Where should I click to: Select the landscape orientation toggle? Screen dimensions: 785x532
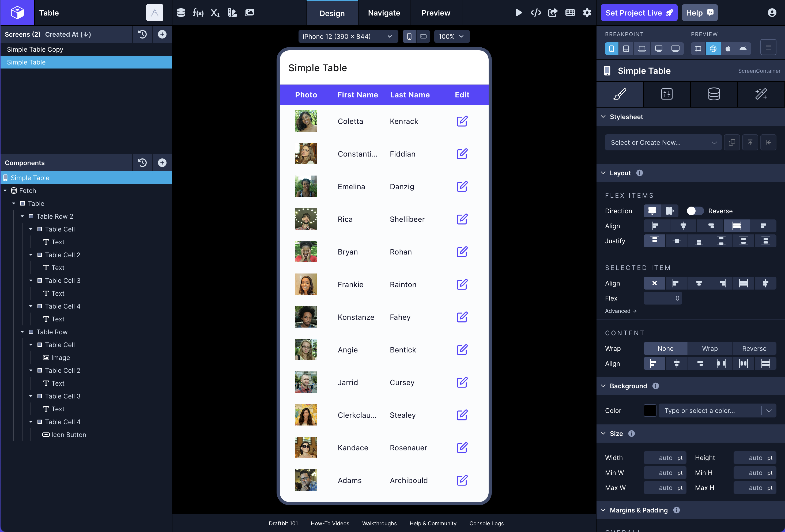point(423,36)
